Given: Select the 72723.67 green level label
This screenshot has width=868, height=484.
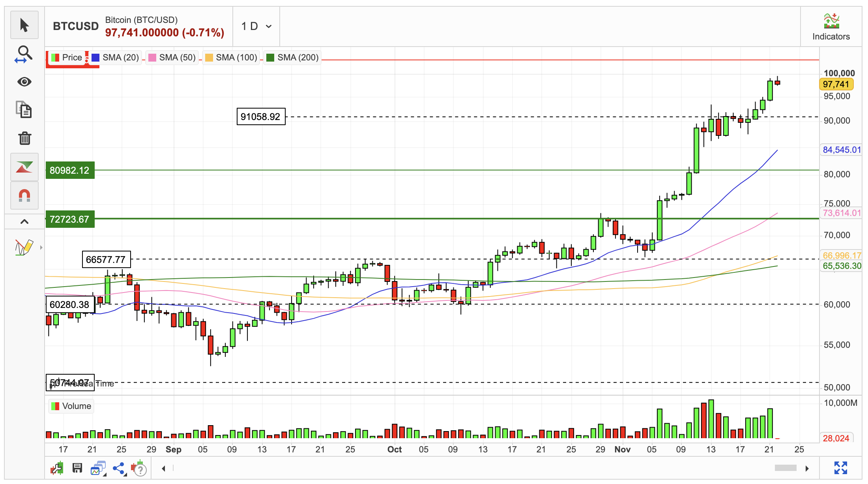Looking at the screenshot, I should (x=70, y=219).
